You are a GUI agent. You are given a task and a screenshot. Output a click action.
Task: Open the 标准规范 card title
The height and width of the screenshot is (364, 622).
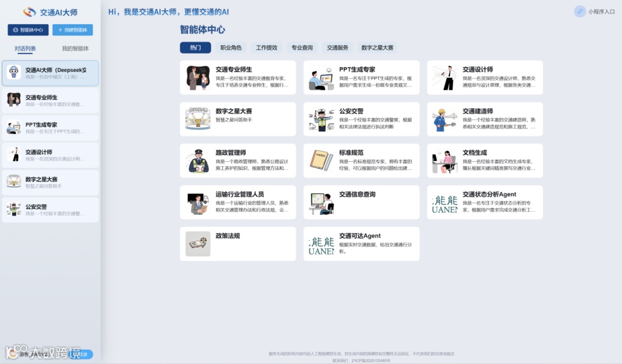351,153
